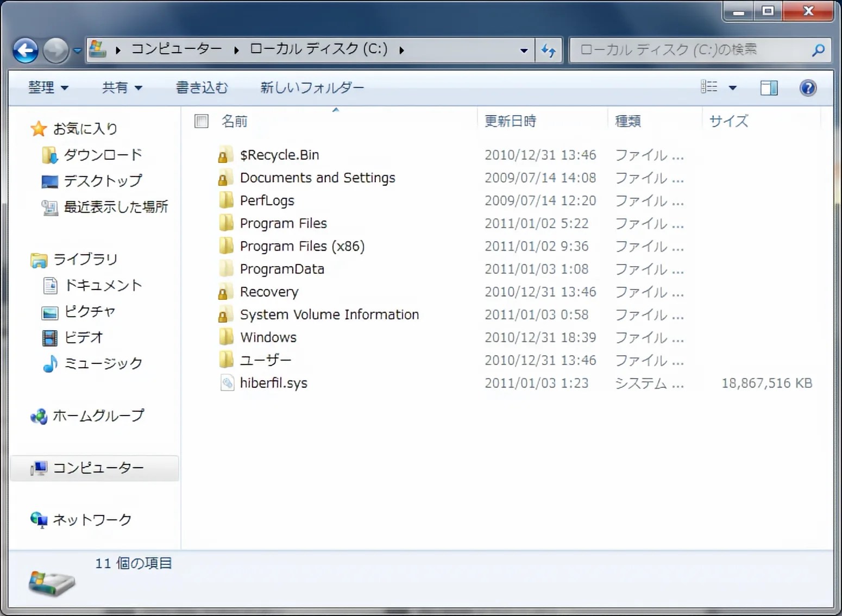
Task: Click the blue Back navigation arrow
Action: click(x=26, y=51)
